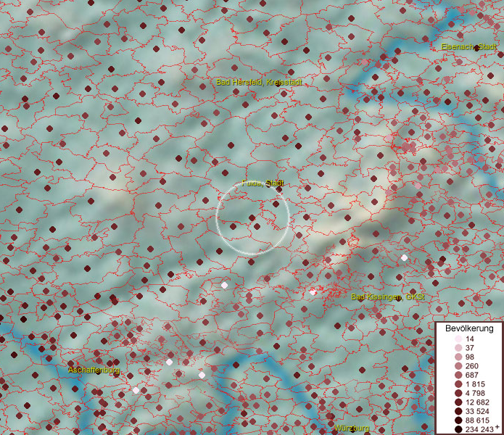Pick the 12 682 legend swatch
The width and height of the screenshot is (504, 435).
tap(458, 402)
